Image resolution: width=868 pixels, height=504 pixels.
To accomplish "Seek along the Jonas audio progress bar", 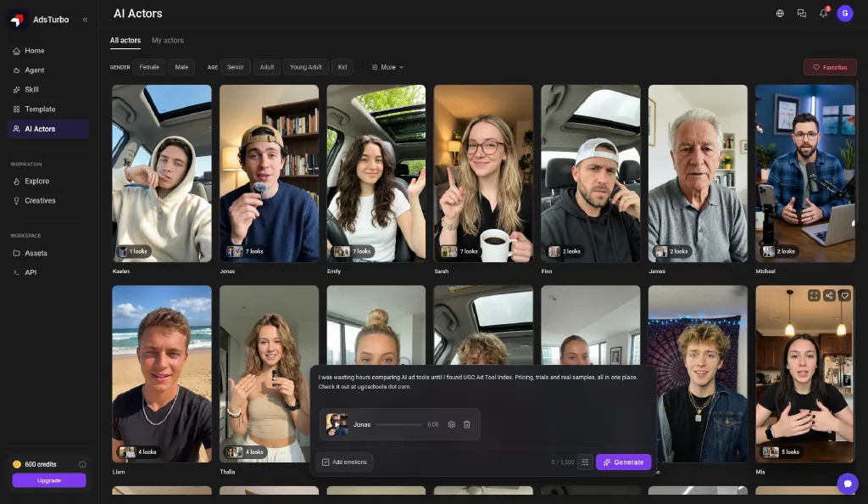I will click(x=398, y=425).
